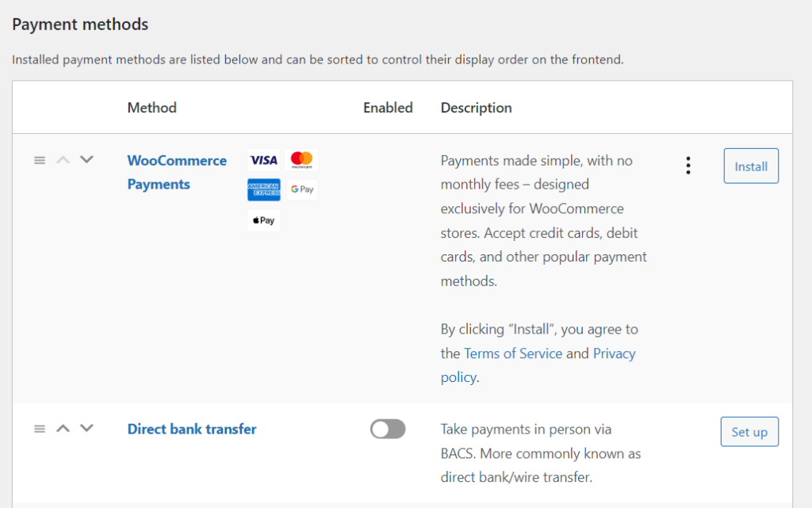Open the Direct bank transfer link
This screenshot has width=812, height=508.
[192, 429]
